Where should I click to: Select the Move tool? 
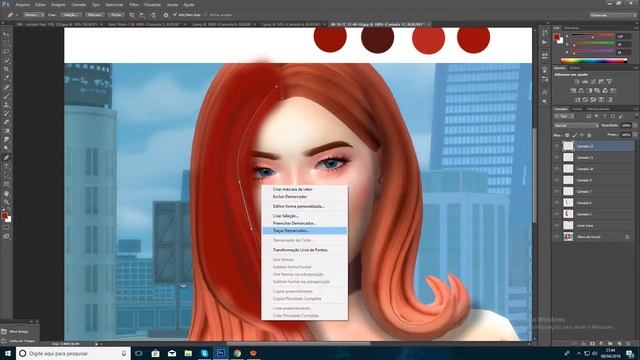click(6, 35)
